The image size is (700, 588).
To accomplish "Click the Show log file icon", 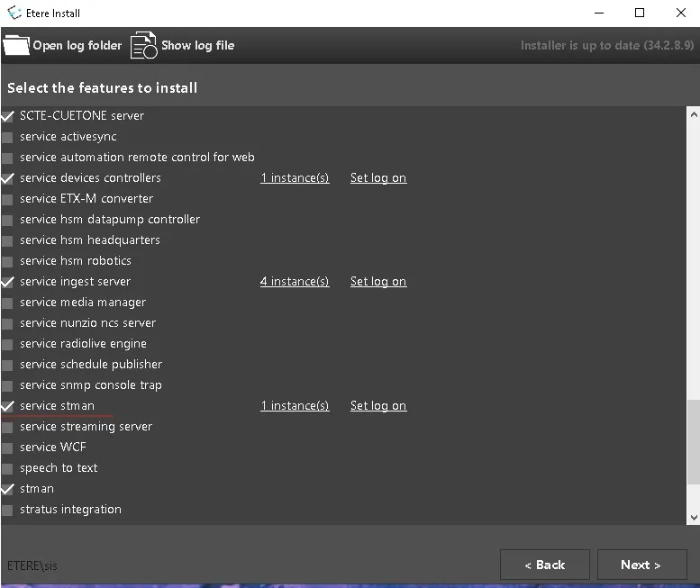I will click(143, 45).
